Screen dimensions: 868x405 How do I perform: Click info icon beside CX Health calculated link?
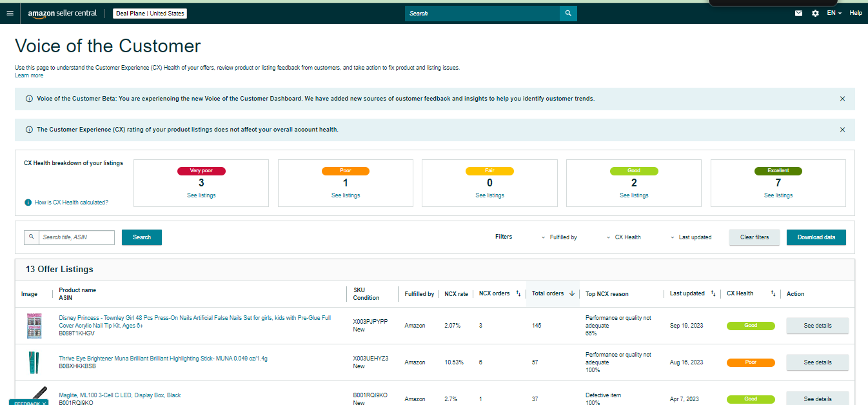(28, 202)
